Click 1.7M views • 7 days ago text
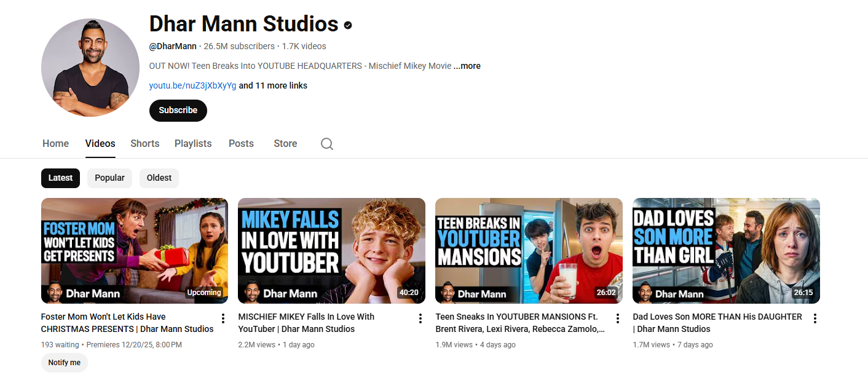Screen dimensions: 868x375 click(x=673, y=345)
